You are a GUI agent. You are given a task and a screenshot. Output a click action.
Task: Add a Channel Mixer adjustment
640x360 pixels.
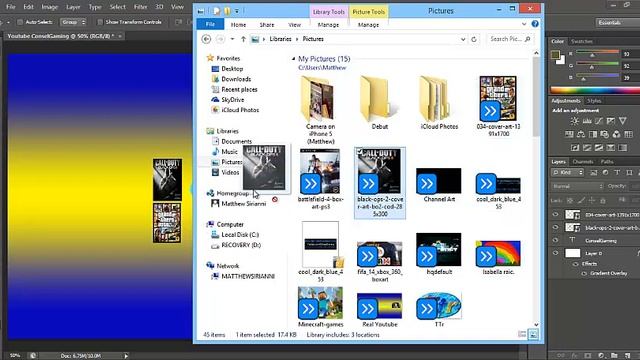pos(616,134)
